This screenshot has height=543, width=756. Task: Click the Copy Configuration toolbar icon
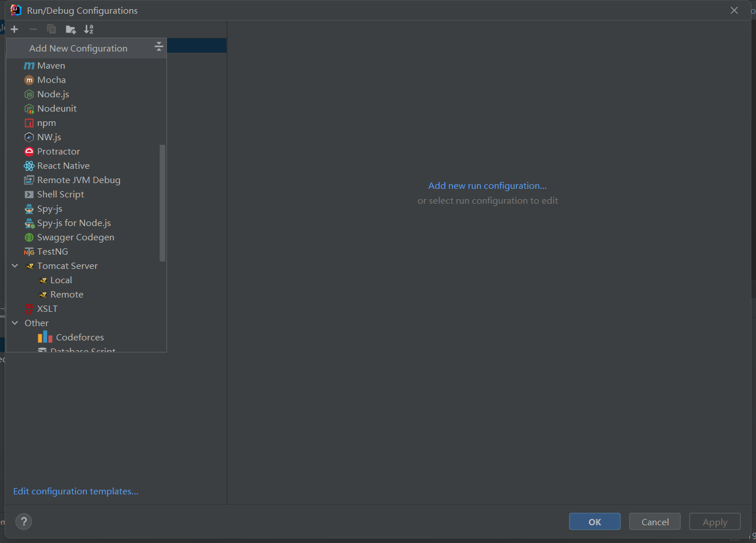pos(51,29)
